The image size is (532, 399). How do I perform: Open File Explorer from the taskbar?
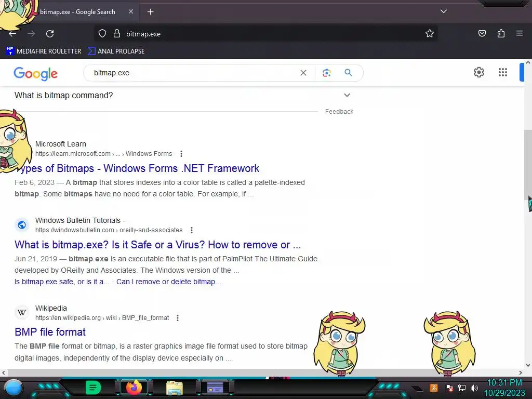pyautogui.click(x=175, y=388)
